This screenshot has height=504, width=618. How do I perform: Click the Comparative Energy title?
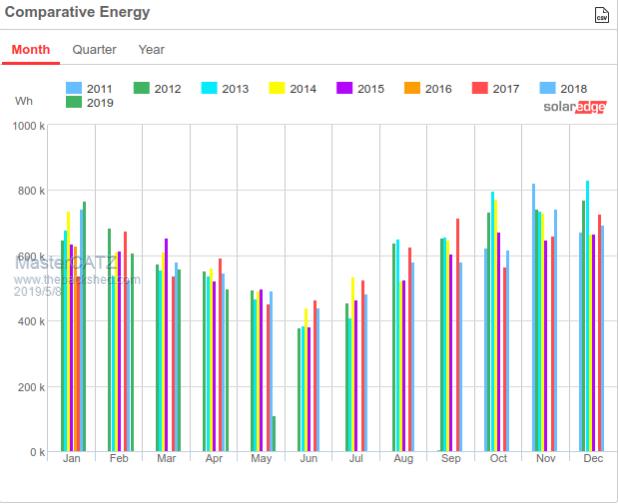77,13
